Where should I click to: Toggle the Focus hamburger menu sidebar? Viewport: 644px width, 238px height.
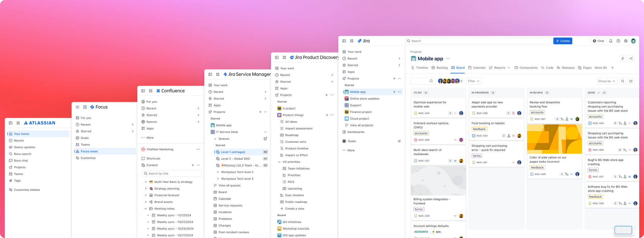pos(77,107)
